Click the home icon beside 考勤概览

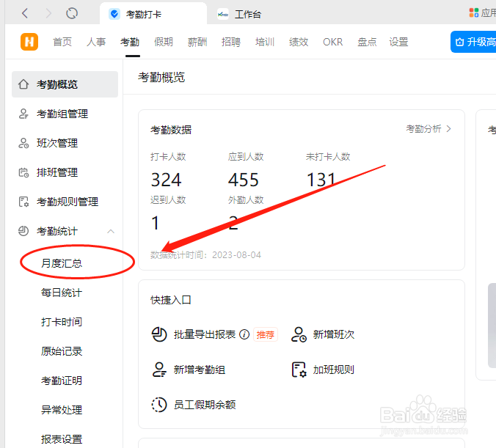[23, 84]
